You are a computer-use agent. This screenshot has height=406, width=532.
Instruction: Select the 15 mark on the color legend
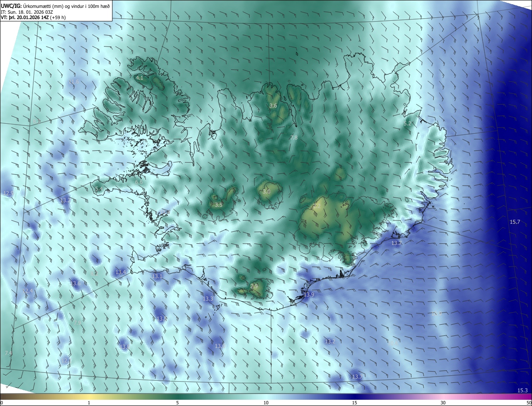pos(355,403)
